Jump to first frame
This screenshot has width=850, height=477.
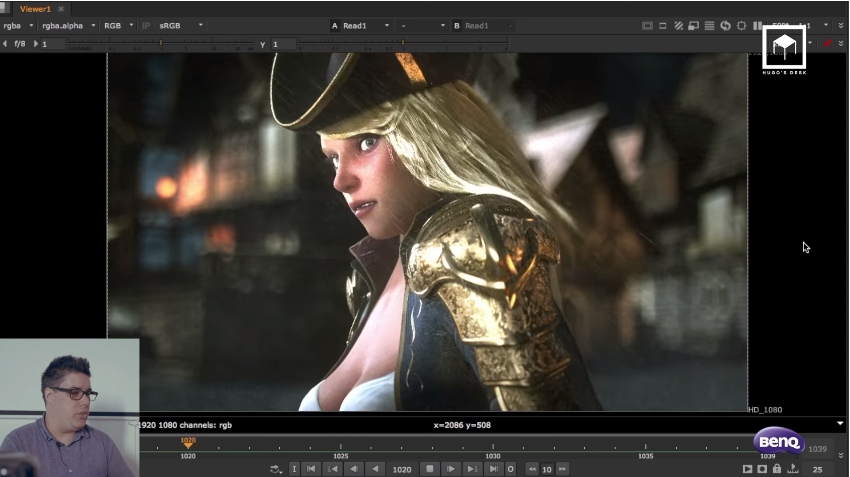pos(311,469)
